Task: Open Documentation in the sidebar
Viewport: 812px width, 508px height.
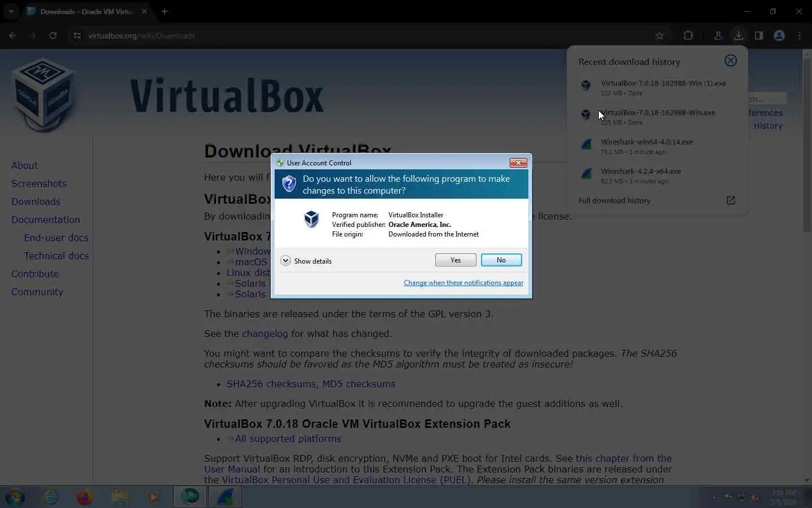Action: [46, 220]
